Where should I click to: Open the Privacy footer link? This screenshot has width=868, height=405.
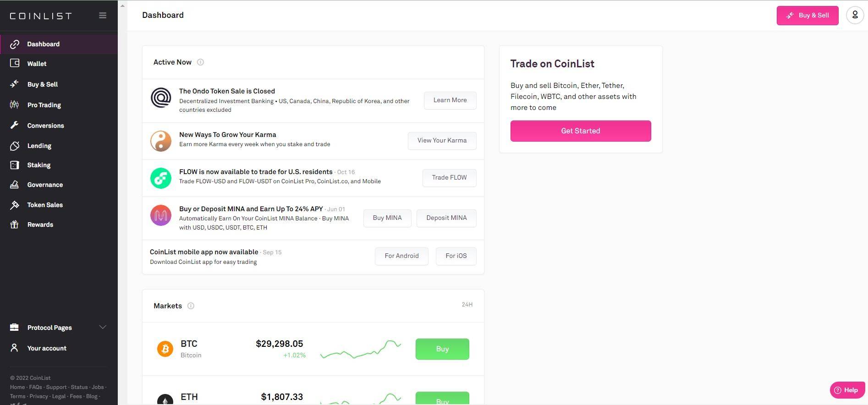(38, 396)
